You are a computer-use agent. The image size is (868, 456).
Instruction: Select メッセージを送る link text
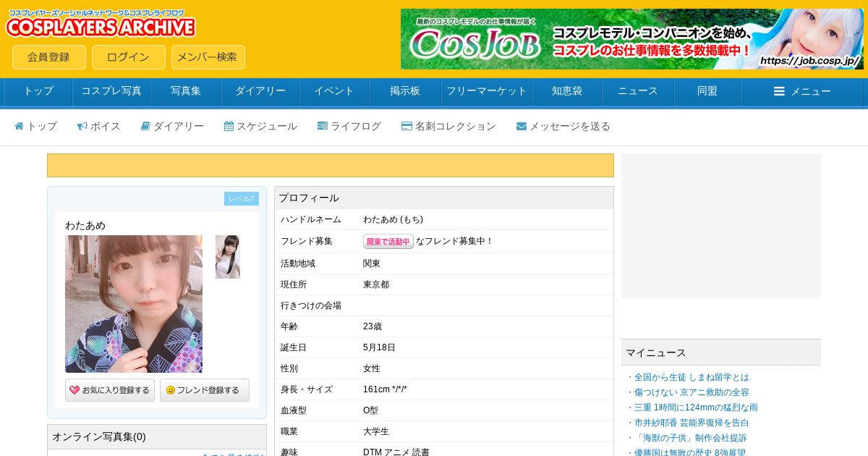570,126
